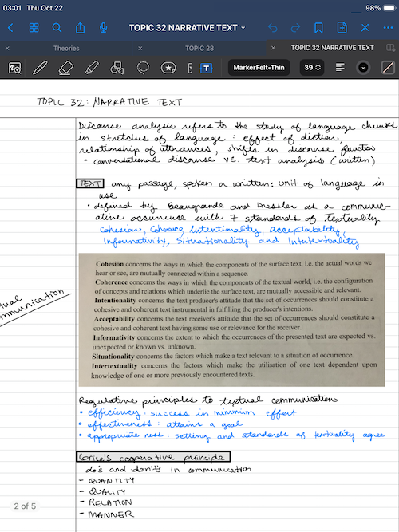Close the Theories tab
Viewport: 399px width, 532px height.
tap(7, 48)
